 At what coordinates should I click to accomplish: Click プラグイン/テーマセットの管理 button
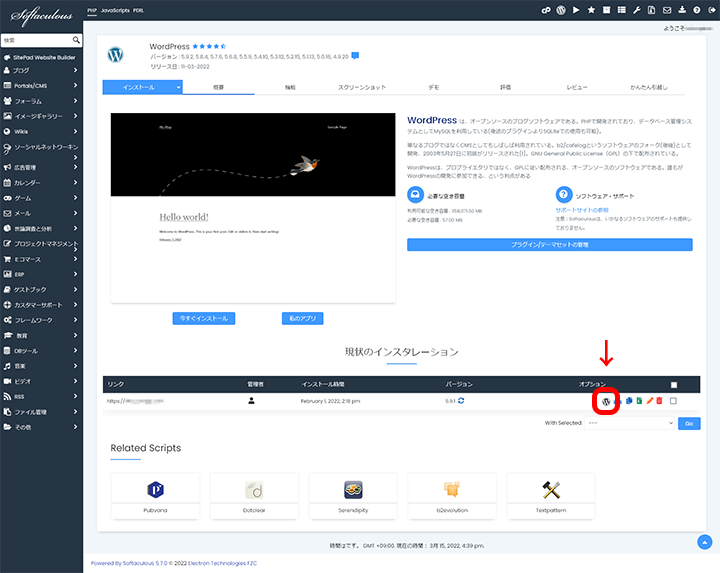pos(550,245)
